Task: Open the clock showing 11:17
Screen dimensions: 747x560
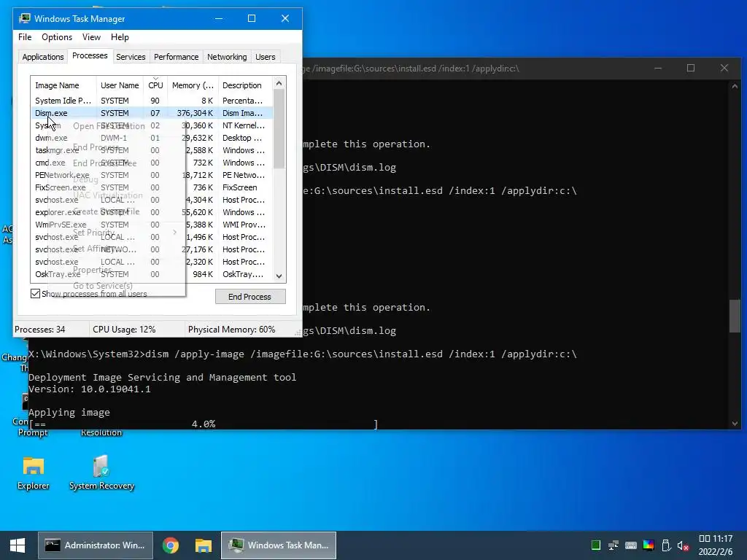Action: tap(716, 545)
